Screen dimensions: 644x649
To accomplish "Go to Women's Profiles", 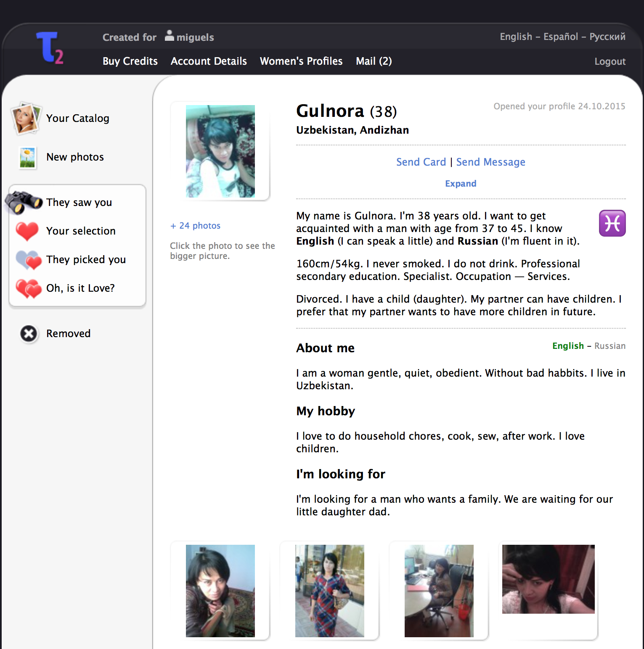I will (301, 61).
